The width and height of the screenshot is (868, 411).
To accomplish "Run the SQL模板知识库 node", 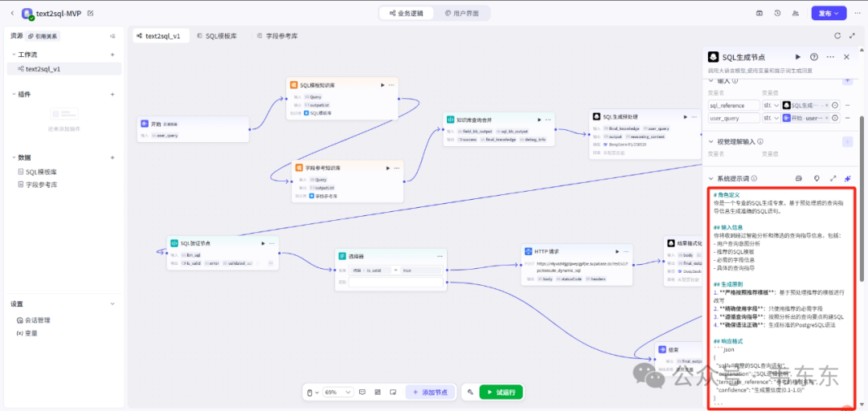I will [x=382, y=85].
